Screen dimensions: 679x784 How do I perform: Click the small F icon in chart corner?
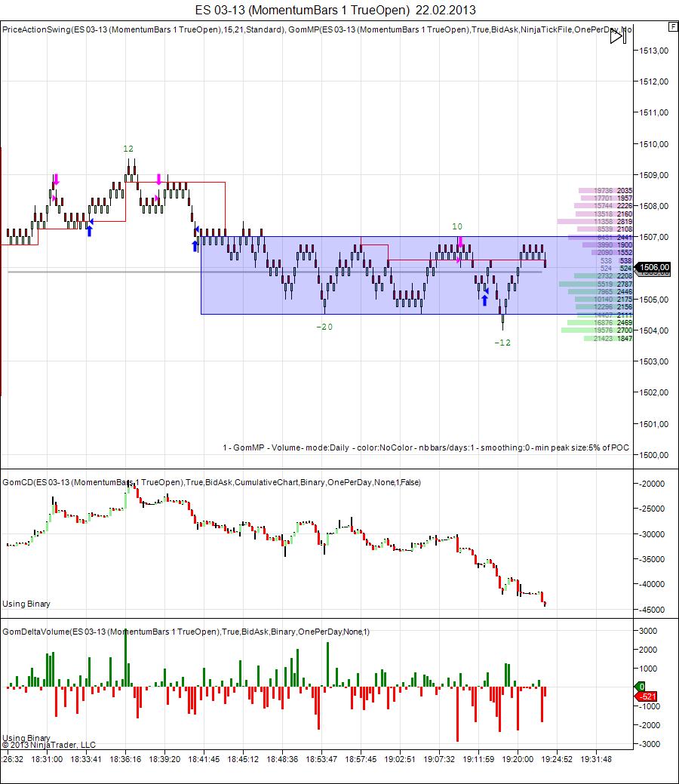tap(673, 26)
